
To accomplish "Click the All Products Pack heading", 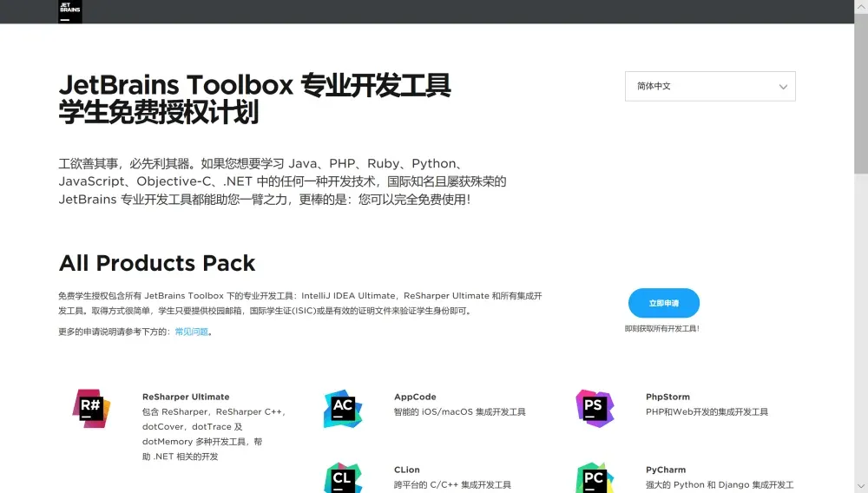I will 157,263.
